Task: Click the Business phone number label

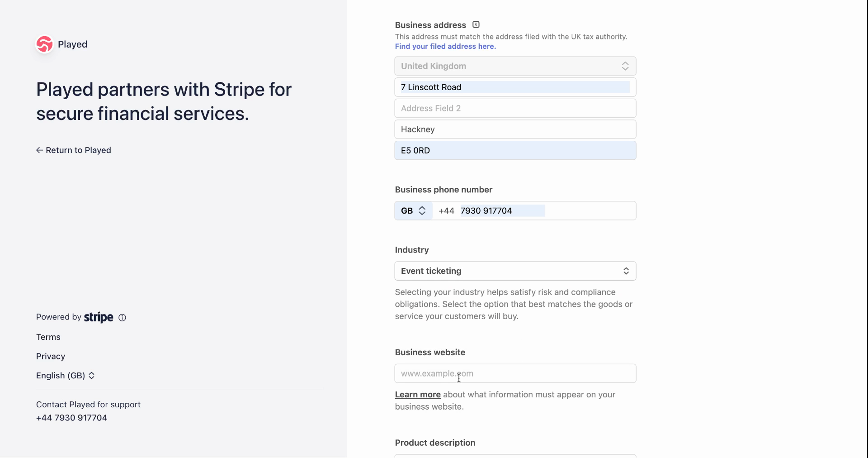Action: pyautogui.click(x=443, y=190)
